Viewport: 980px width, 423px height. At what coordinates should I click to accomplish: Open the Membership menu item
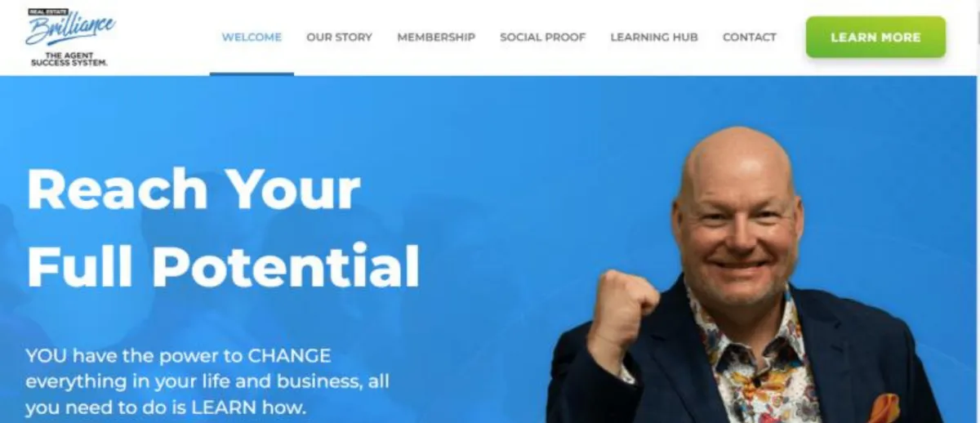point(436,38)
